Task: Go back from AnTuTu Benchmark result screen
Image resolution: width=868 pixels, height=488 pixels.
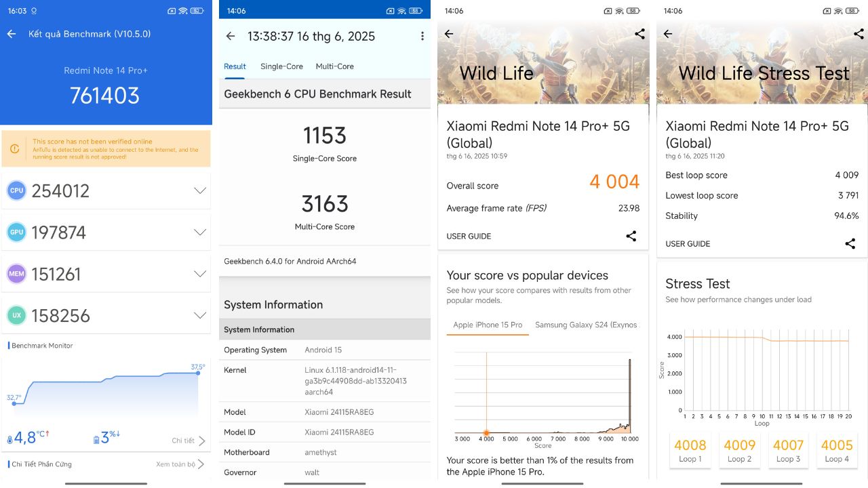Action: [x=12, y=34]
